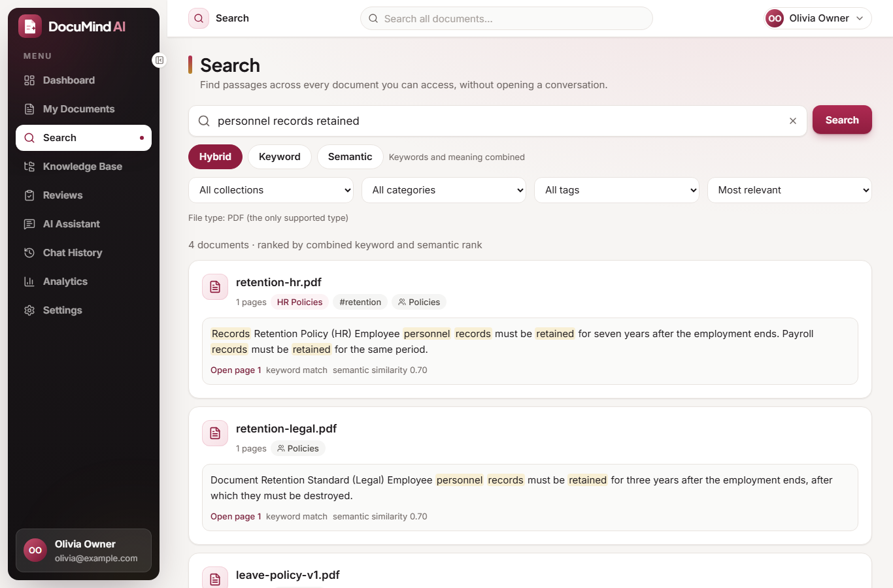The image size is (893, 588).
Task: Click into the personnel records retained query box
Action: pyautogui.click(x=497, y=121)
